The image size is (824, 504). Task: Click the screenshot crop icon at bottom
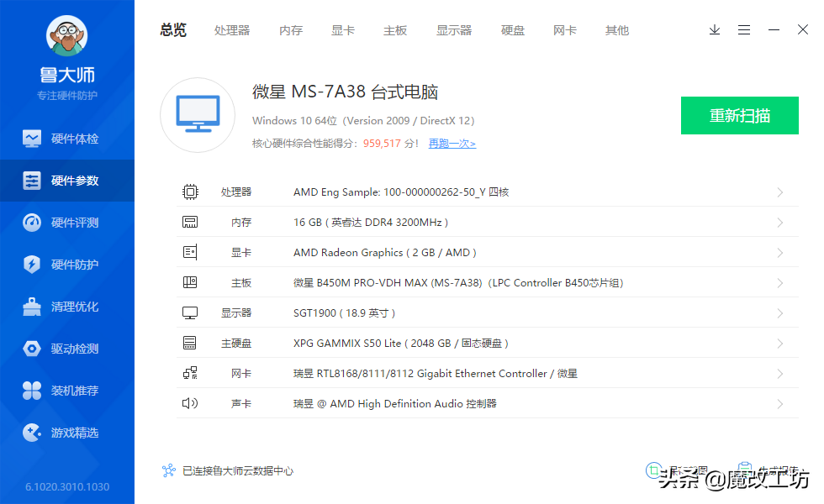pos(654,470)
